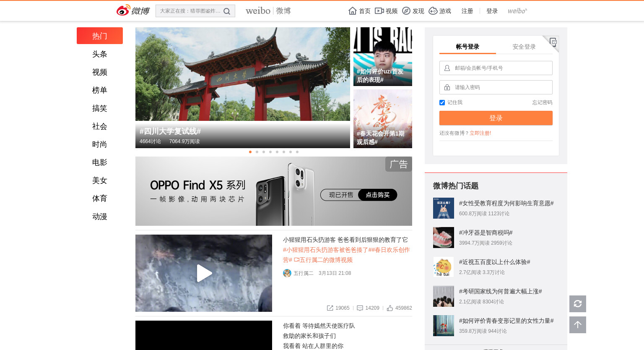Open 首页 home icon link
This screenshot has width=644, height=350.
point(353,11)
